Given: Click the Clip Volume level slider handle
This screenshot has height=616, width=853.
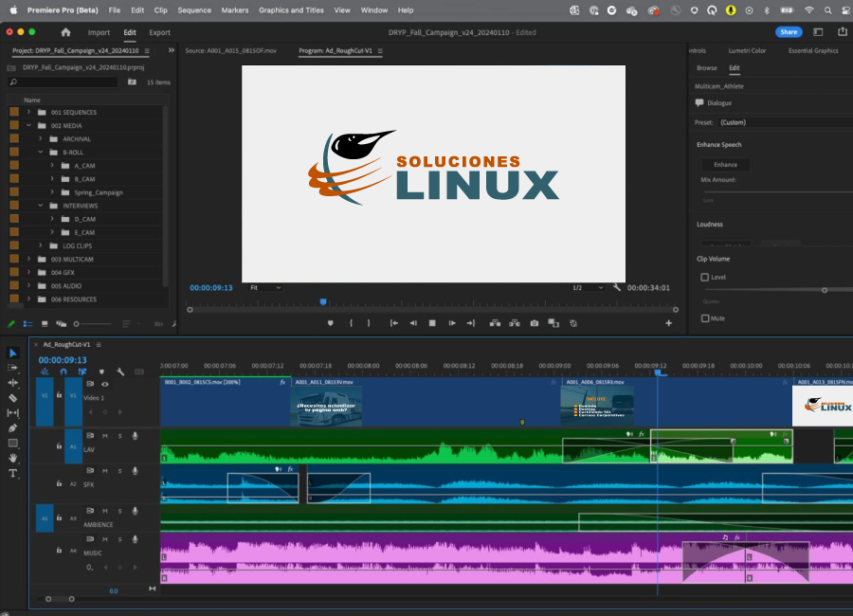Looking at the screenshot, I should click(x=825, y=290).
